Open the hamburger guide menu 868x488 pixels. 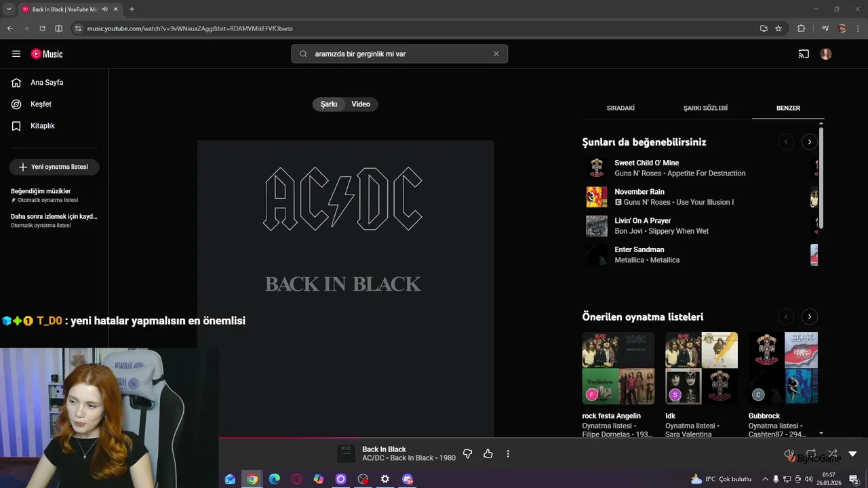click(x=16, y=54)
